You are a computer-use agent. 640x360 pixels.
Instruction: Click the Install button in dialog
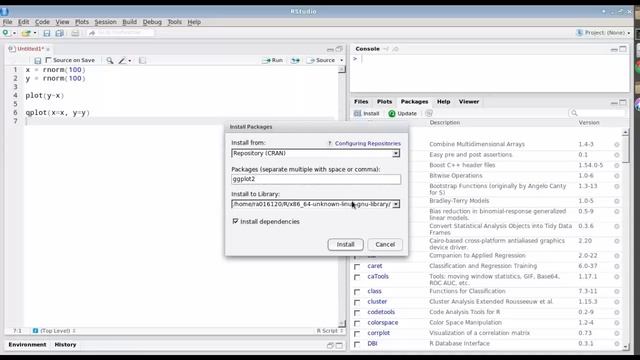point(345,244)
